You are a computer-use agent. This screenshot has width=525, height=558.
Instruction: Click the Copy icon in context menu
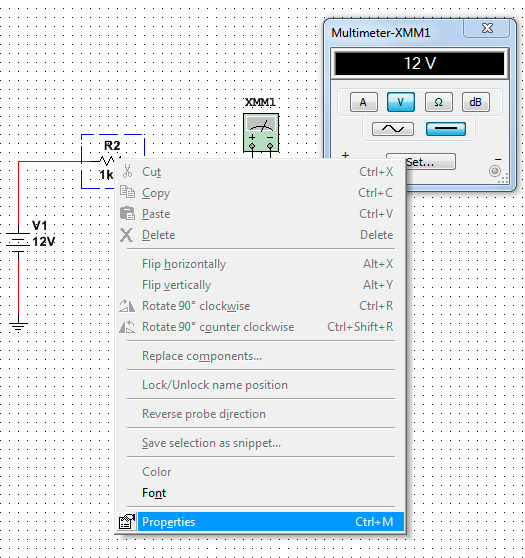pos(127,192)
